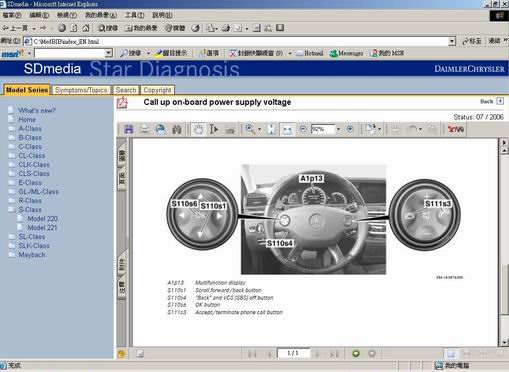The width and height of the screenshot is (509, 372).
Task: Select the Zoom In magnifier tool
Action: coord(250,129)
